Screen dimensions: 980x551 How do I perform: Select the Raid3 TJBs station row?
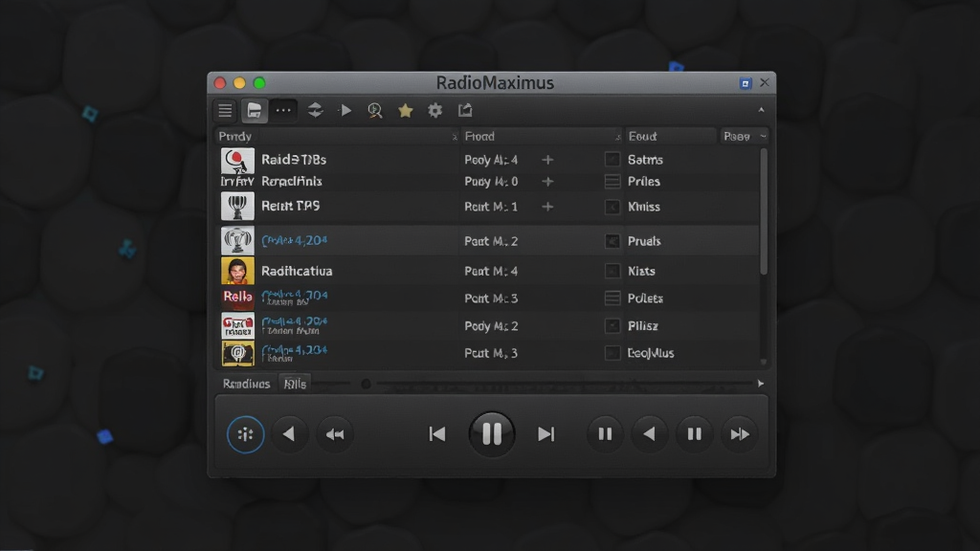pyautogui.click(x=487, y=160)
